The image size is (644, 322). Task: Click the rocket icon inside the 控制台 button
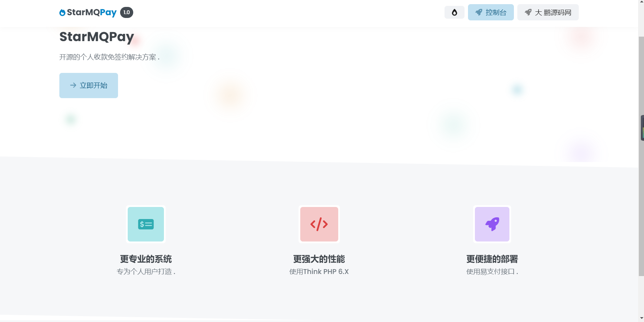point(478,12)
